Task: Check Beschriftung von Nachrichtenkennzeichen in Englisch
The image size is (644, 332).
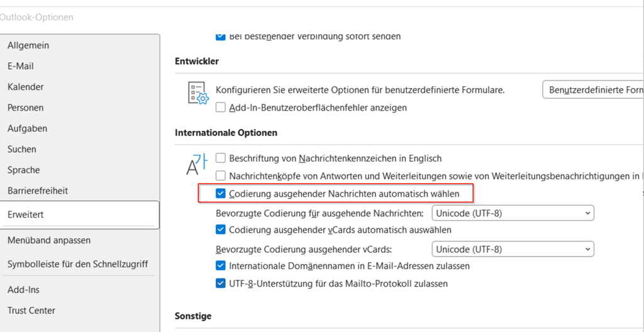Action: coord(221,158)
